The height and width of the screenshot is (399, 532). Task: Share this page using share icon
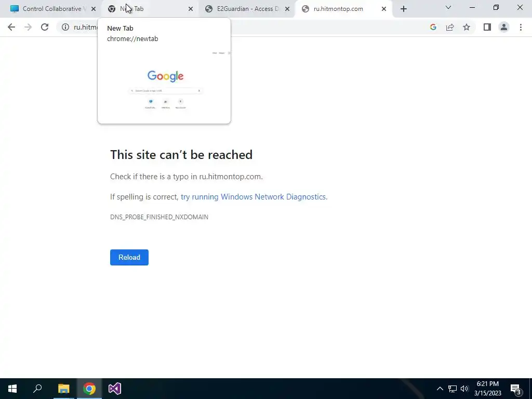(450, 27)
